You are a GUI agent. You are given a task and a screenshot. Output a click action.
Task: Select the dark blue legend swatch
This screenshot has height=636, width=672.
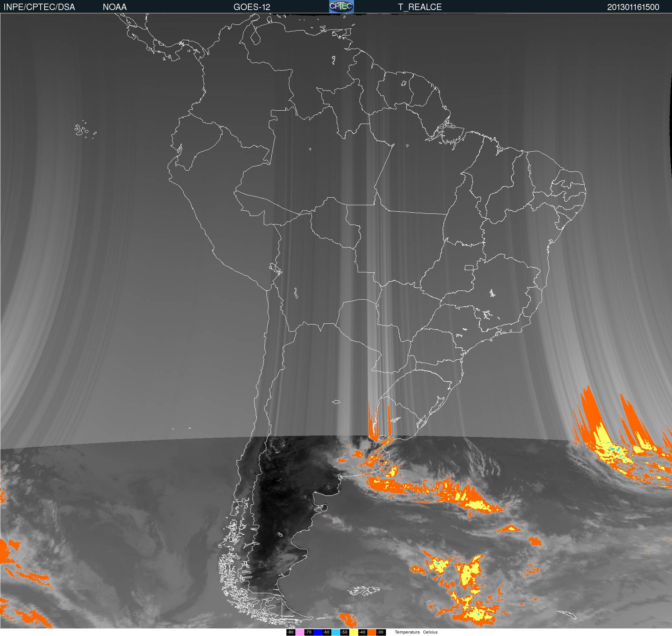coord(318,632)
